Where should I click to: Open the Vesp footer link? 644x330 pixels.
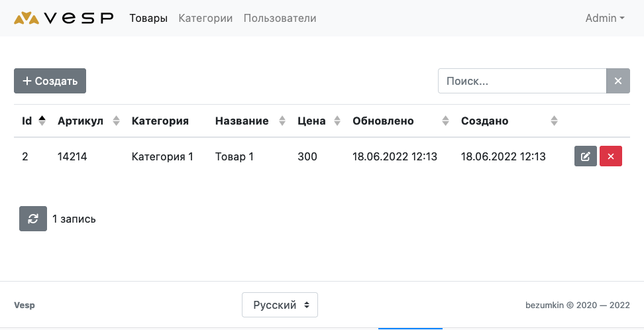(x=25, y=305)
